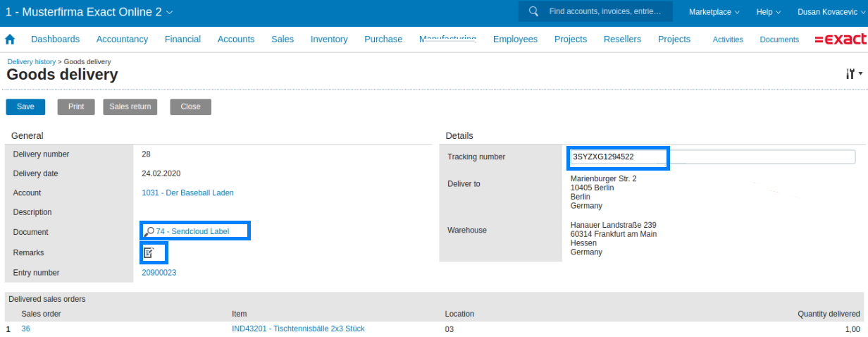Open account 1031 - Der Baseball Laden

[x=187, y=192]
